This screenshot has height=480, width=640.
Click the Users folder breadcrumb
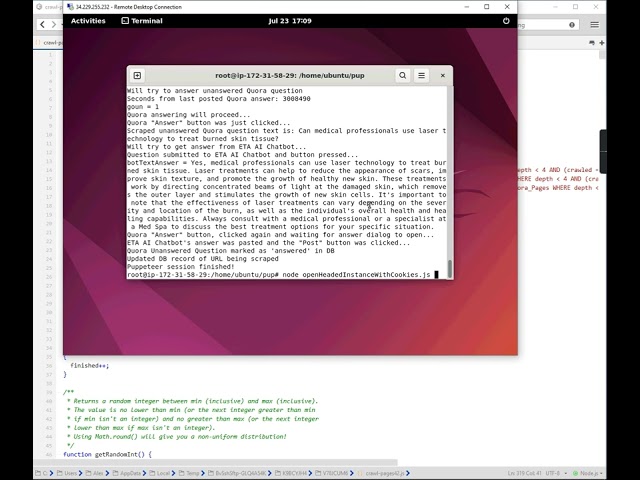coord(68,473)
